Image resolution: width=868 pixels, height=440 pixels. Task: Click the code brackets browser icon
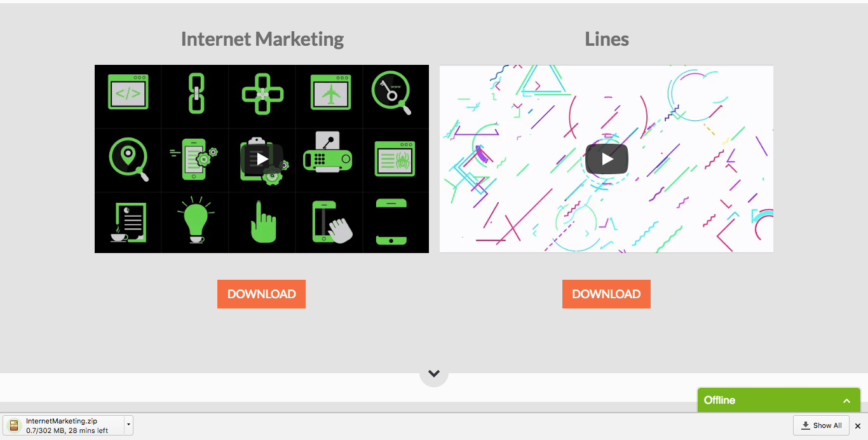coord(128,92)
